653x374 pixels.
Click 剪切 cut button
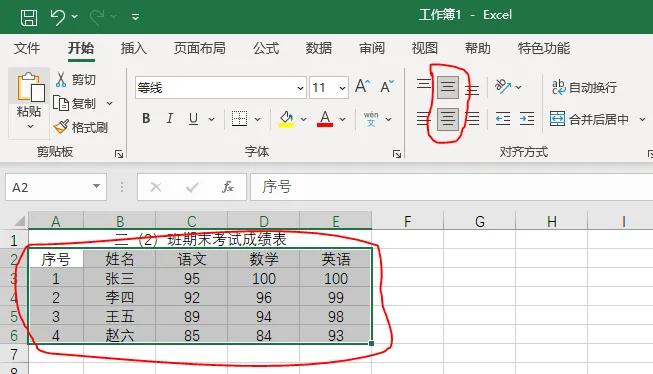(76, 79)
